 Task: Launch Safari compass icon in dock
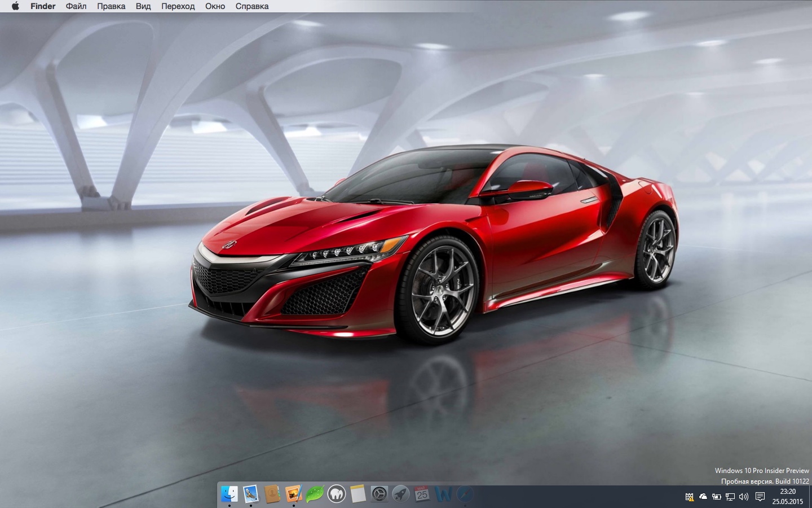pos(465,494)
